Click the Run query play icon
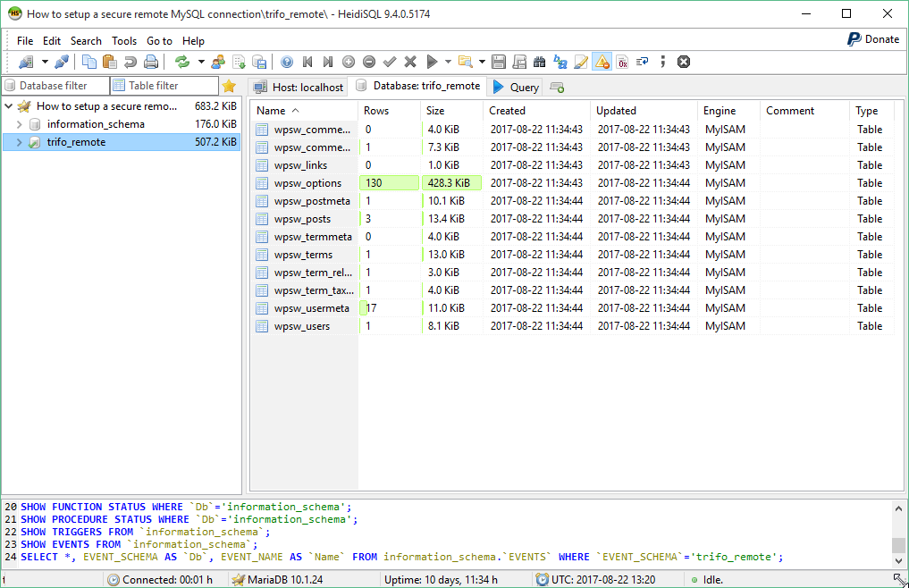909x588 pixels. point(432,62)
